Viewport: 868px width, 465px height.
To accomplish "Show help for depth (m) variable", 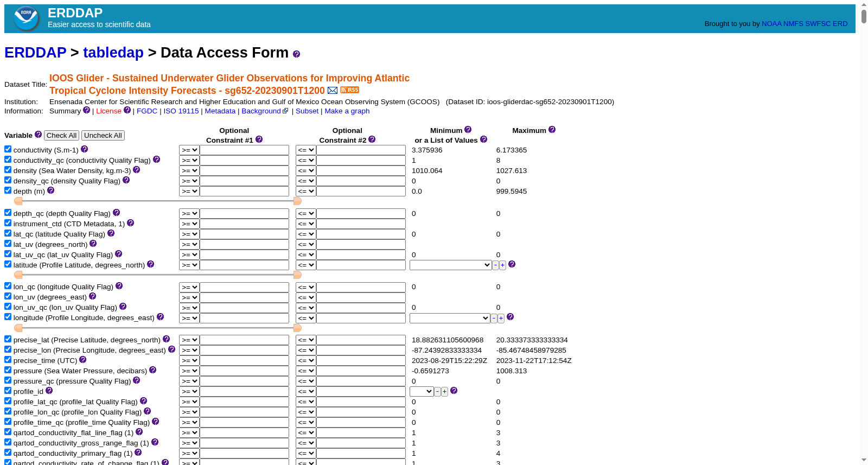I will [x=50, y=190].
